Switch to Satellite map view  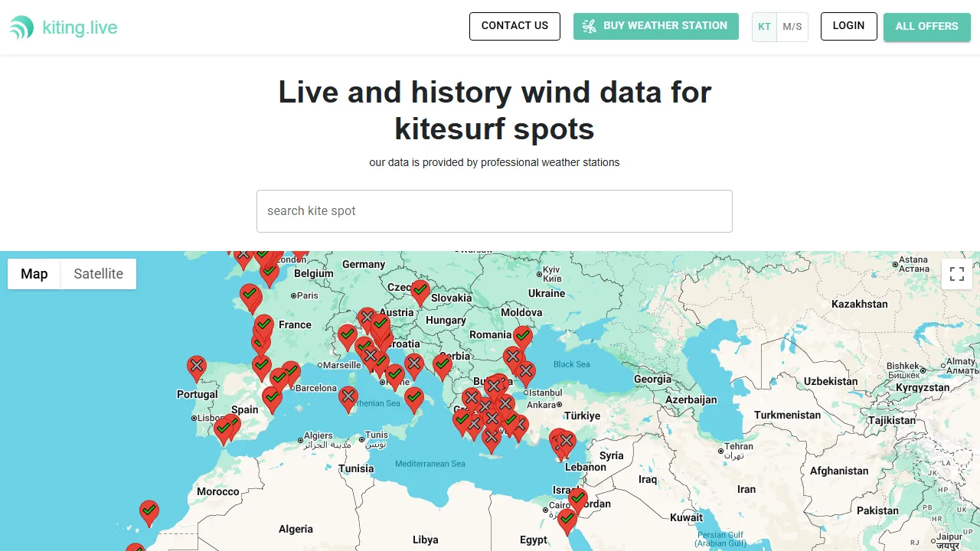coord(98,273)
